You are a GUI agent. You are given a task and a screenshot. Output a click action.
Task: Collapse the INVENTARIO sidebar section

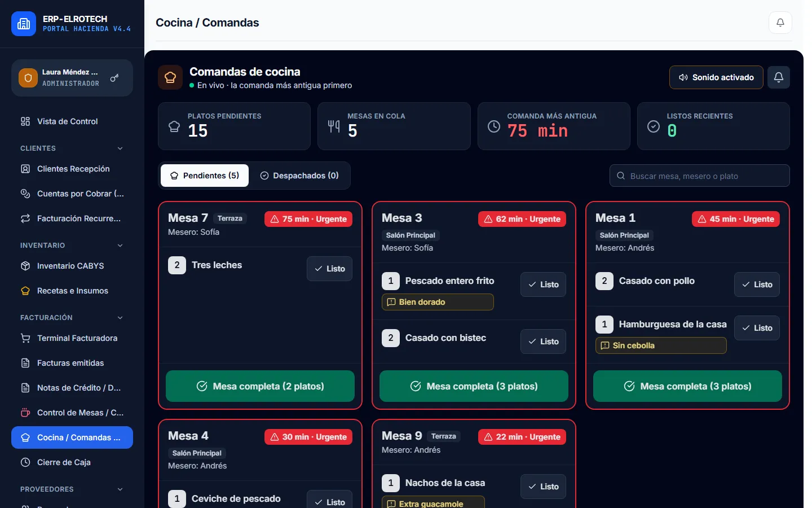tap(120, 246)
